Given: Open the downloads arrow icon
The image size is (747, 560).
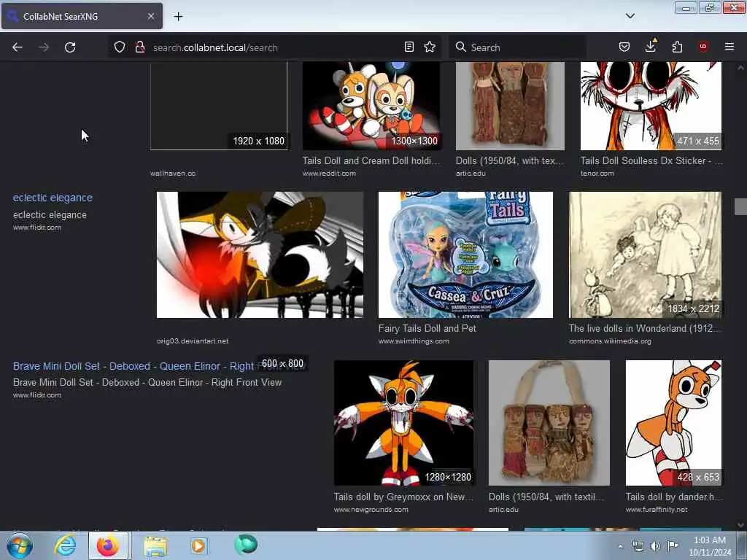Looking at the screenshot, I should pos(650,46).
